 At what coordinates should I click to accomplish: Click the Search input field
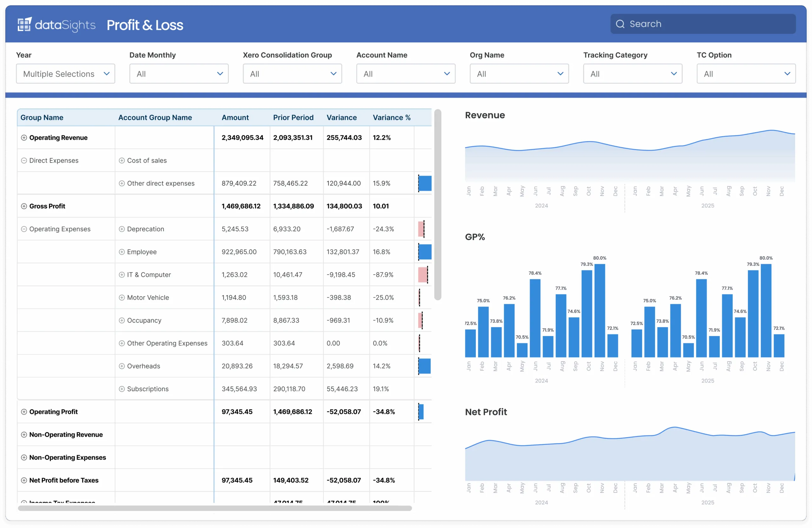[703, 24]
